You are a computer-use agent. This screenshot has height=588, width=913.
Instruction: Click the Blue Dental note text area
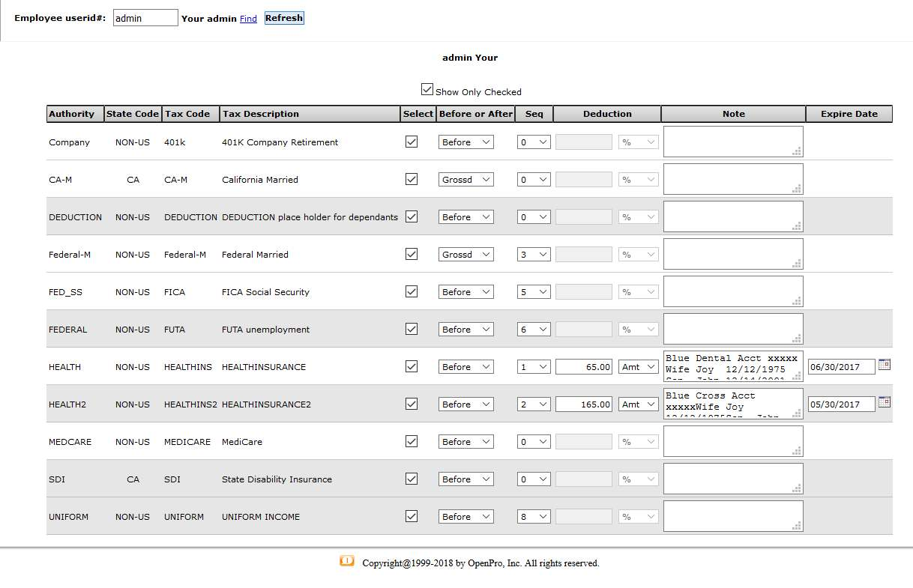732,366
